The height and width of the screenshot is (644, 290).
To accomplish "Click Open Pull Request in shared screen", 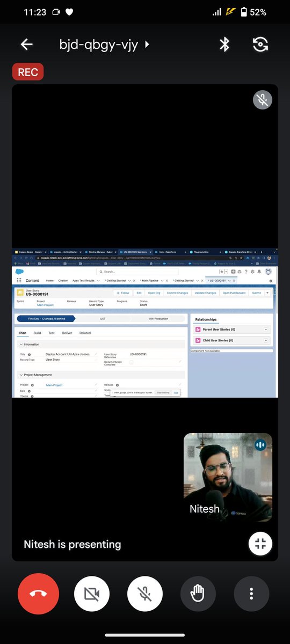I will tap(234, 293).
